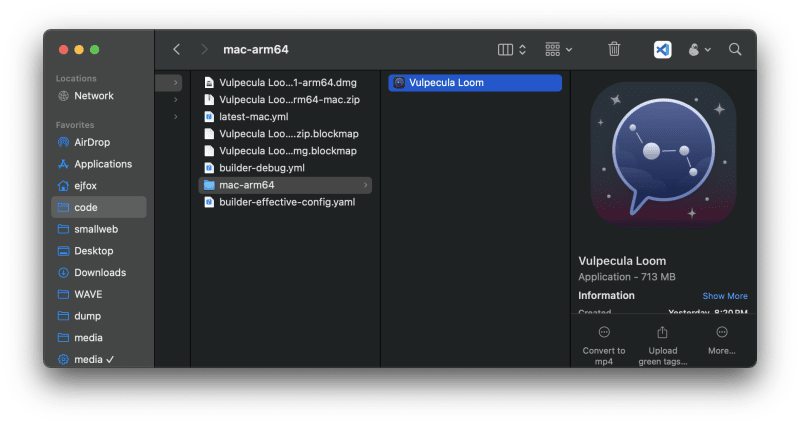Click the mac-arm64 window title
This screenshot has width=800, height=425.
(256, 49)
